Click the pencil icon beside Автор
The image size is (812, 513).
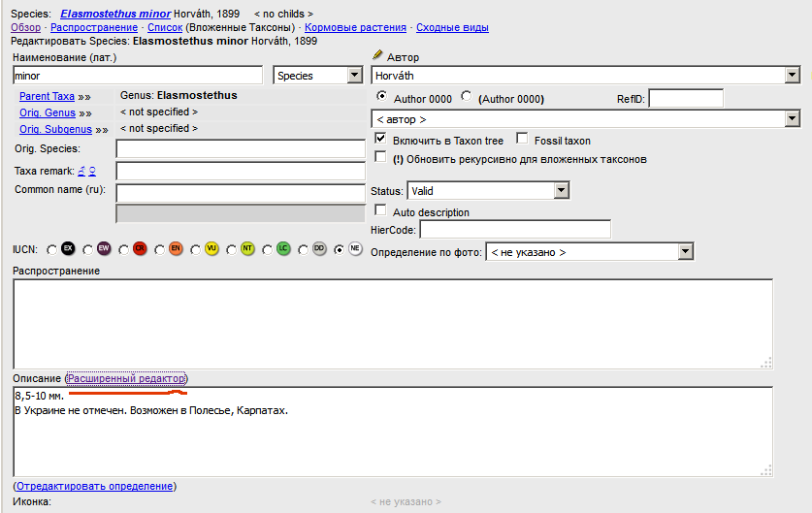(378, 56)
